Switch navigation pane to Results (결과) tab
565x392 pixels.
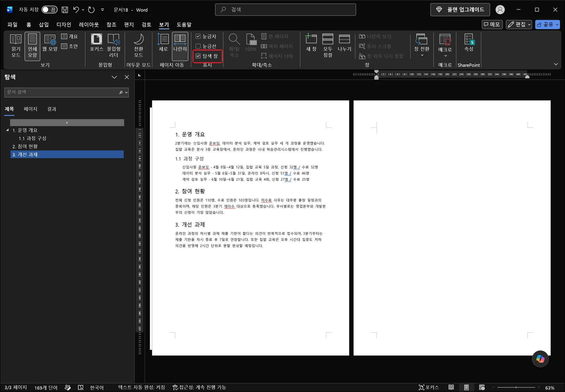[x=52, y=109]
